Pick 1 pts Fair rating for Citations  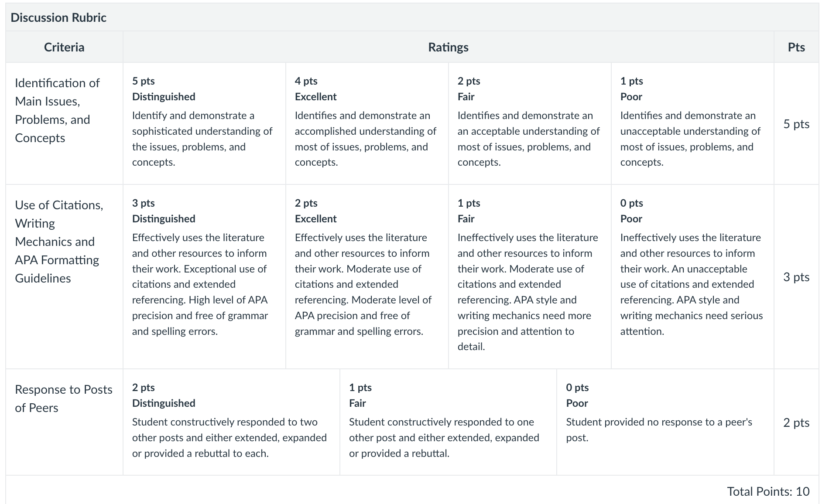tap(530, 276)
